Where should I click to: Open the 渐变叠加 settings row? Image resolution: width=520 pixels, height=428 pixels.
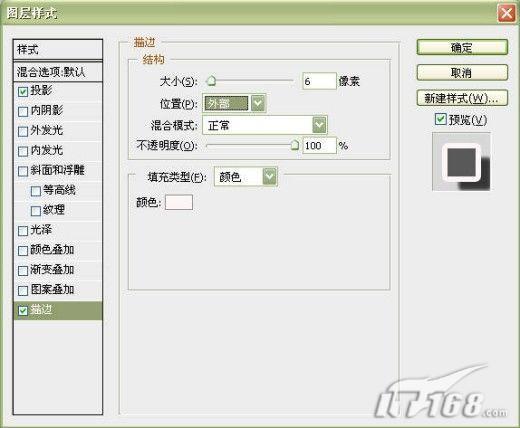pos(58,270)
